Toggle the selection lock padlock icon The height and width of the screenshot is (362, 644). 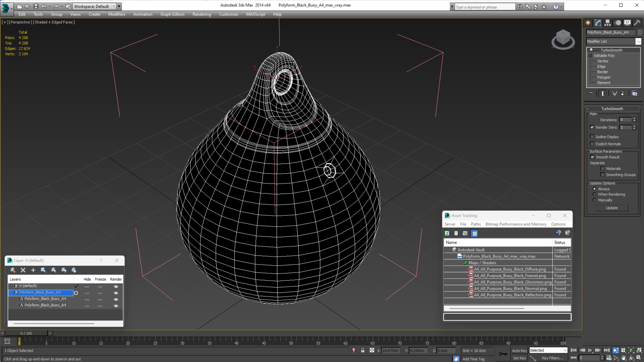[363, 350]
